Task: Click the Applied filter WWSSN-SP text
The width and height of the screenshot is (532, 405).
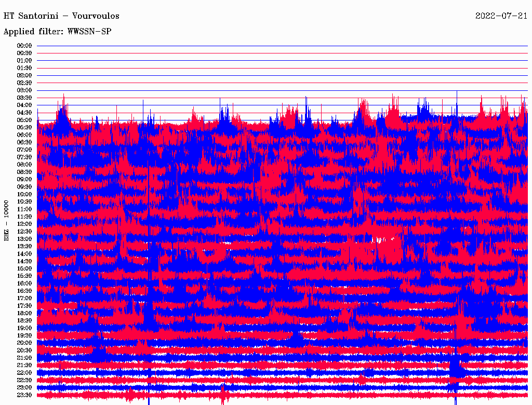Action: click(x=58, y=32)
